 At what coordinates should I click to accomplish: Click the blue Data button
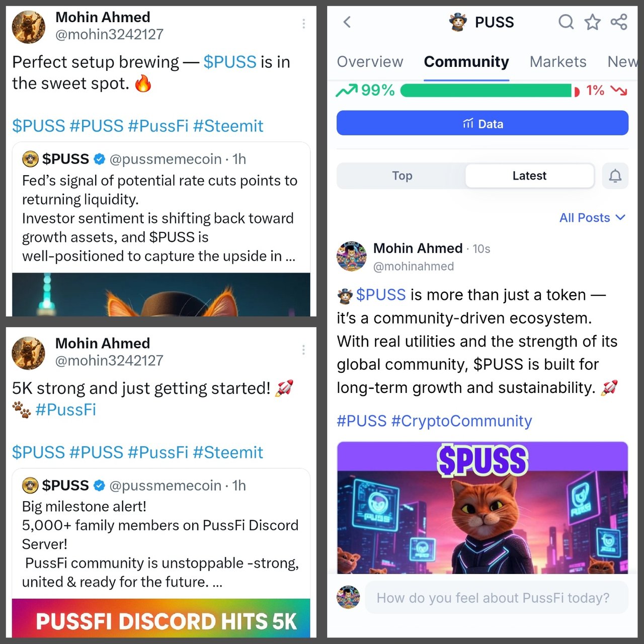coord(482,123)
